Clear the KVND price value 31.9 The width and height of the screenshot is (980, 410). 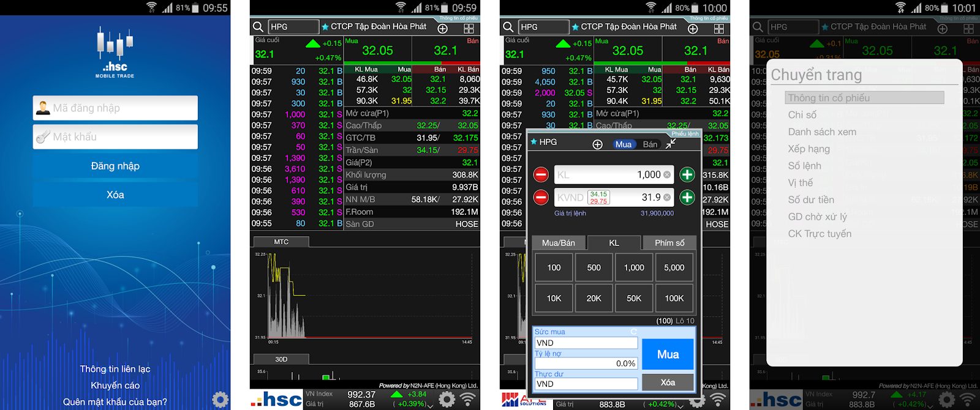pyautogui.click(x=667, y=198)
